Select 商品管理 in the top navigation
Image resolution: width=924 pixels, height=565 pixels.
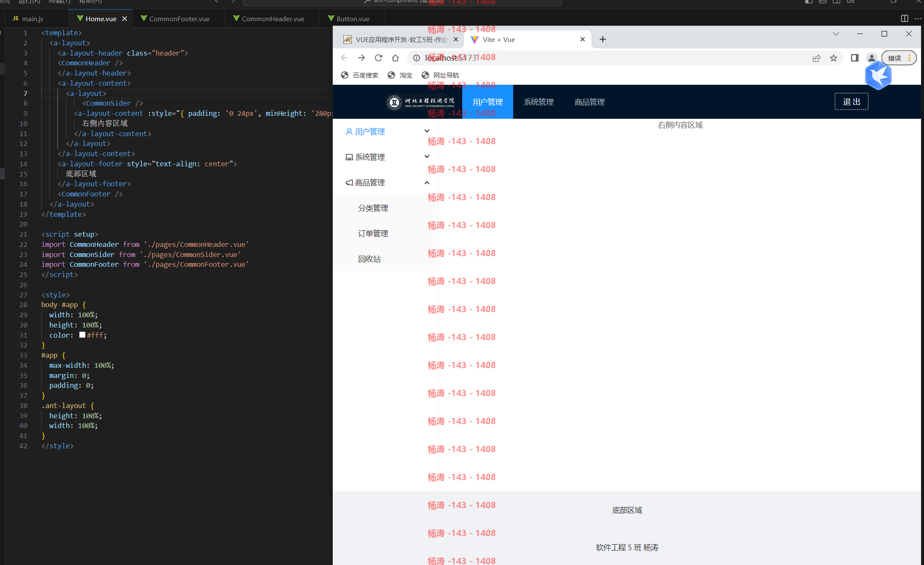point(590,102)
